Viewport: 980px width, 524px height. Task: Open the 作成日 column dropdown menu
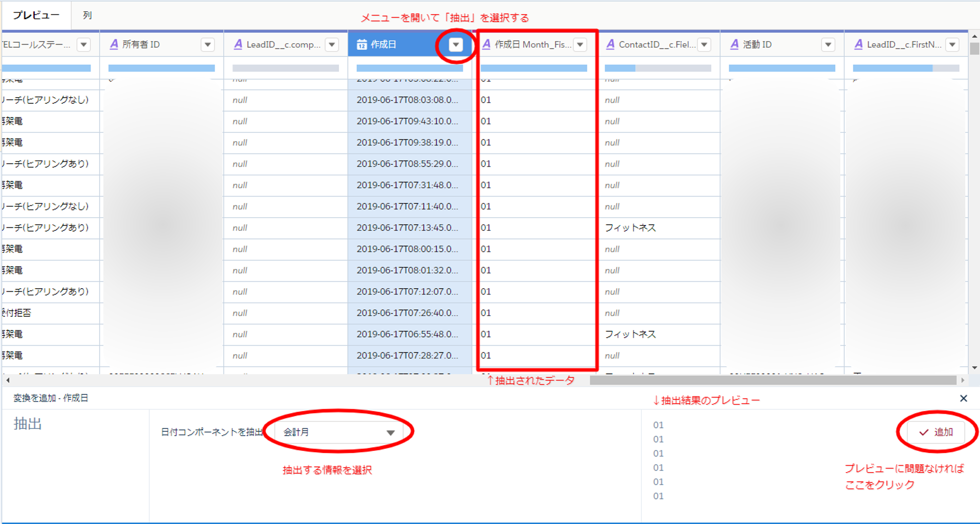(456, 45)
